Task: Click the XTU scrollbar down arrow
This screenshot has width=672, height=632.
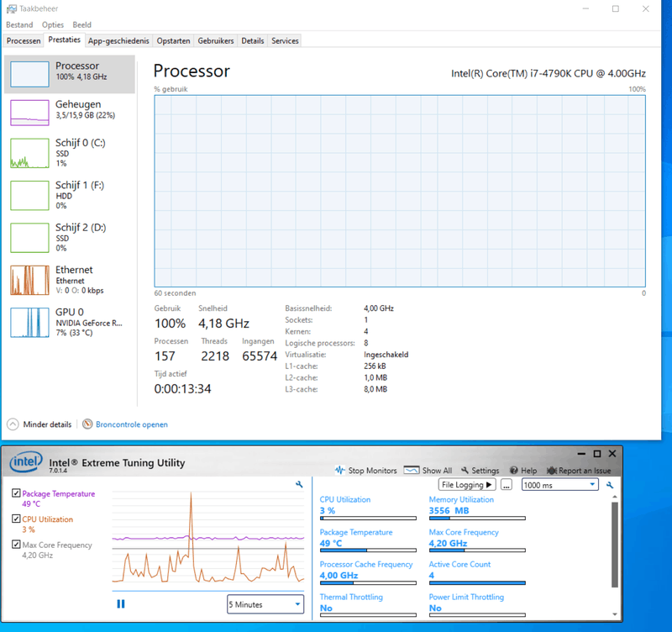Action: [x=615, y=614]
